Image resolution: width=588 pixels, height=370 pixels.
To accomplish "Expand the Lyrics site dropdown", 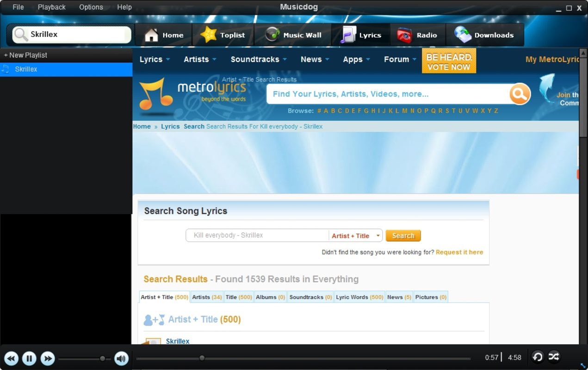I will pyautogui.click(x=155, y=59).
